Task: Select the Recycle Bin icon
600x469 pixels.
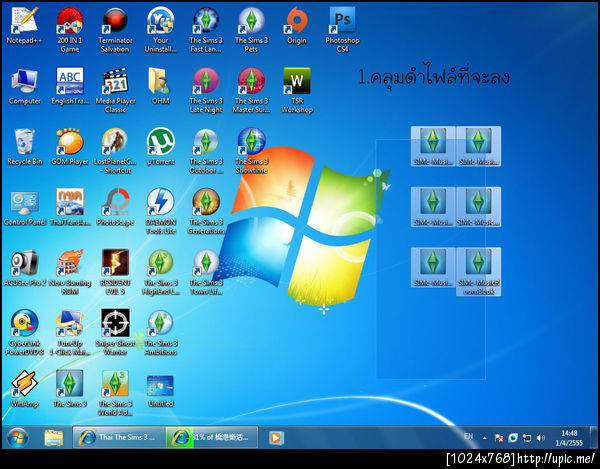Action: pos(24,147)
